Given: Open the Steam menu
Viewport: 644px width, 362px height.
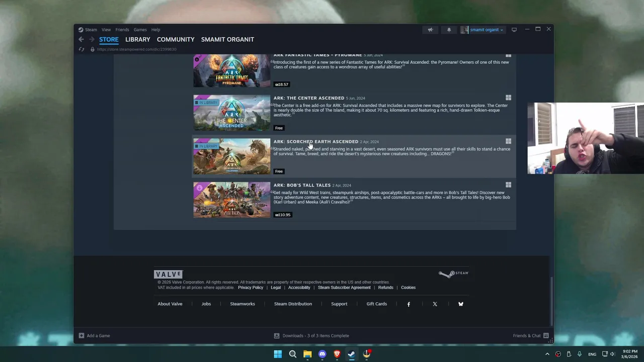Looking at the screenshot, I should coord(91,30).
